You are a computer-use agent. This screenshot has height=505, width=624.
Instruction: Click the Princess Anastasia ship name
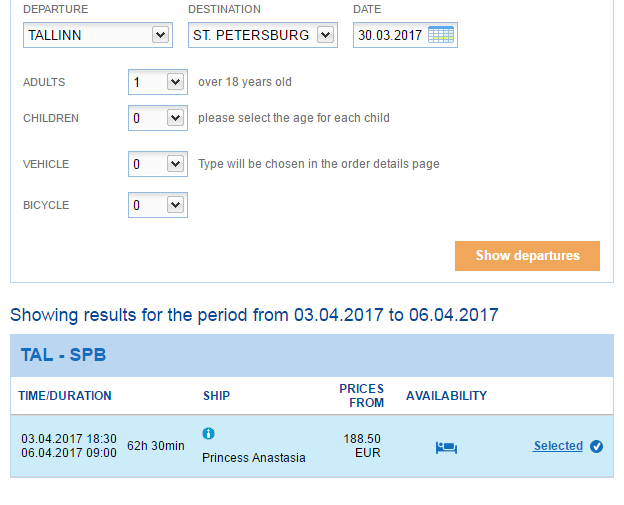[254, 458]
